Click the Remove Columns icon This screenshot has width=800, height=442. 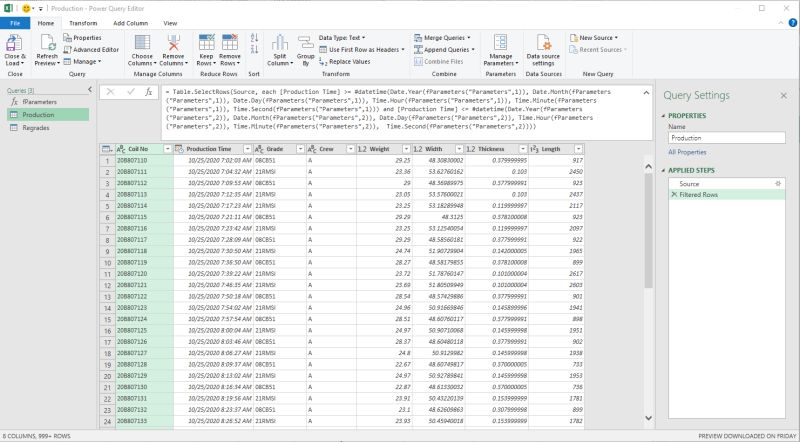[173, 43]
